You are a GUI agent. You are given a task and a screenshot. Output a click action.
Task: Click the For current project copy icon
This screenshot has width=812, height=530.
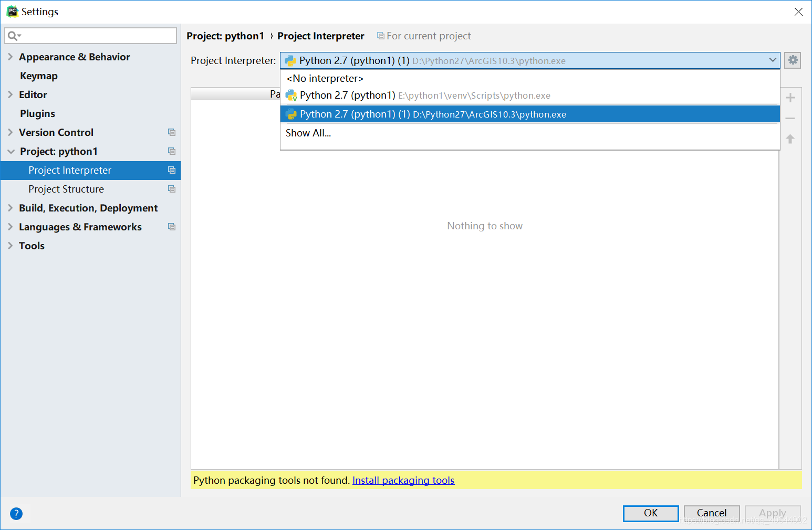380,36
